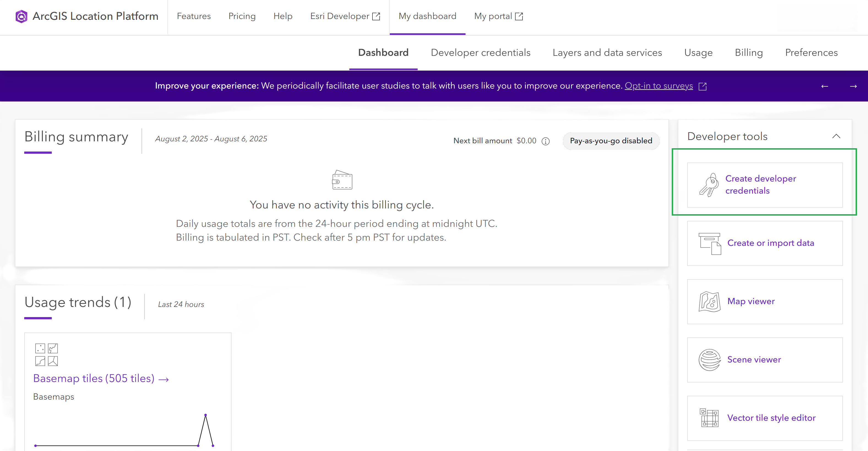The height and width of the screenshot is (451, 868).
Task: Open the Help menu
Action: coord(283,16)
